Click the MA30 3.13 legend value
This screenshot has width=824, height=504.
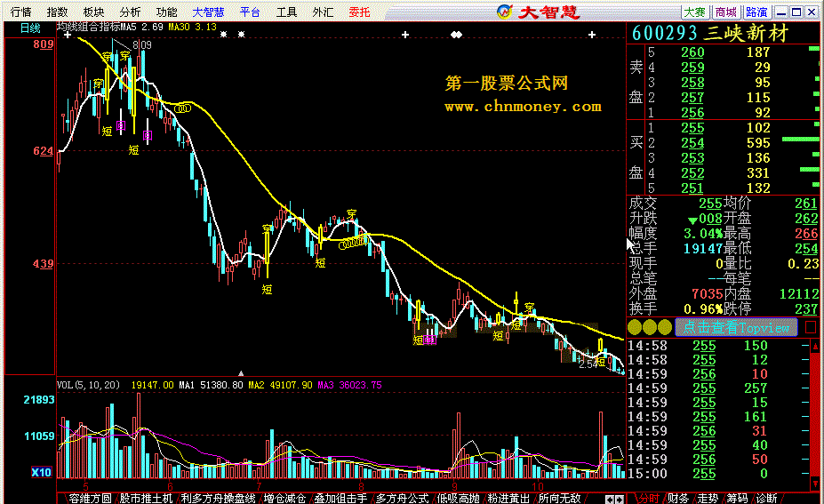[x=192, y=27]
